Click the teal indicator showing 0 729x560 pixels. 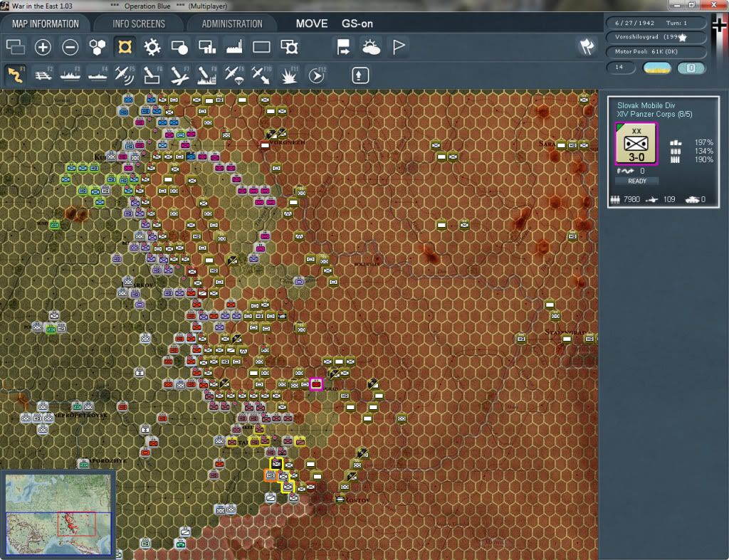[691, 68]
